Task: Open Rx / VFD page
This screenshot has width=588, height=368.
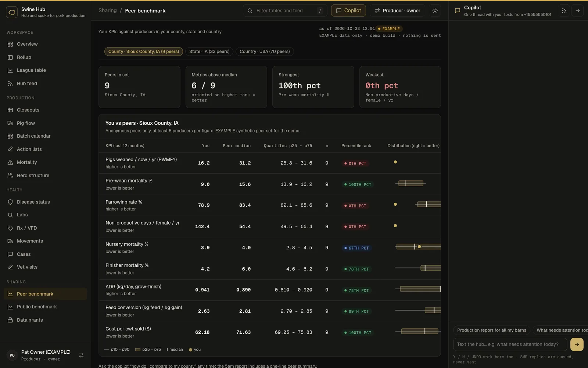Action: [46, 228]
